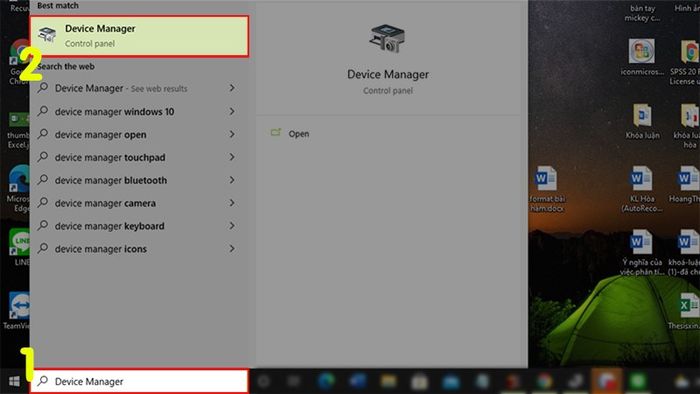Click the TeamViewer desktop shortcut
Image resolution: width=700 pixels, height=394 pixels.
point(18,310)
